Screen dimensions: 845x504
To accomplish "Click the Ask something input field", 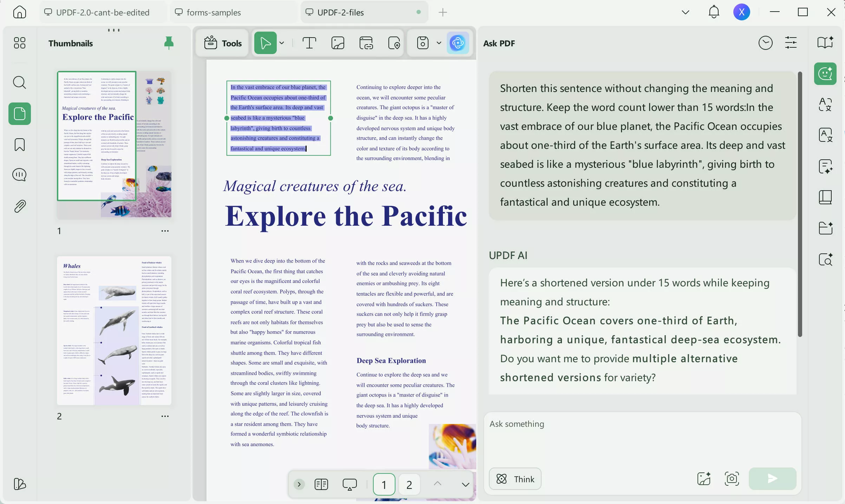I will click(642, 439).
